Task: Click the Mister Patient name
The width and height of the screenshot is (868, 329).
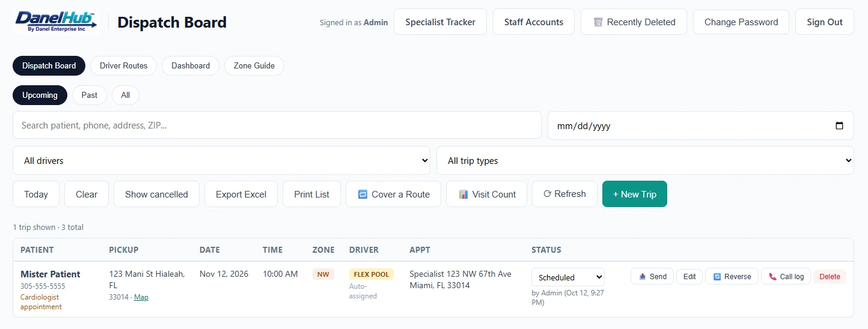Action: (x=50, y=274)
